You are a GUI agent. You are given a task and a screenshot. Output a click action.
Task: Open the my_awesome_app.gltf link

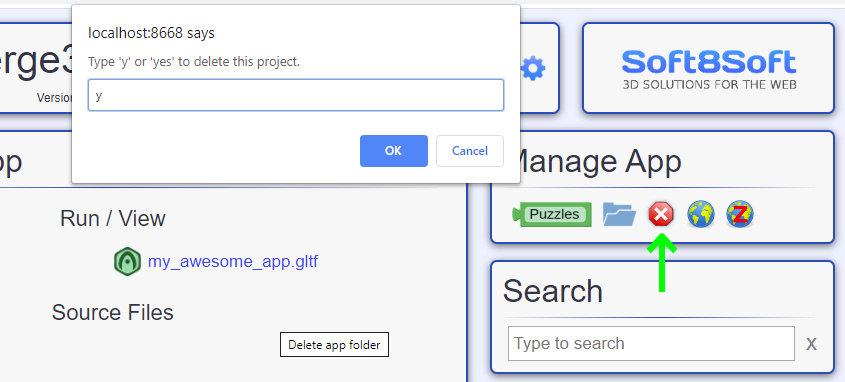coord(233,262)
